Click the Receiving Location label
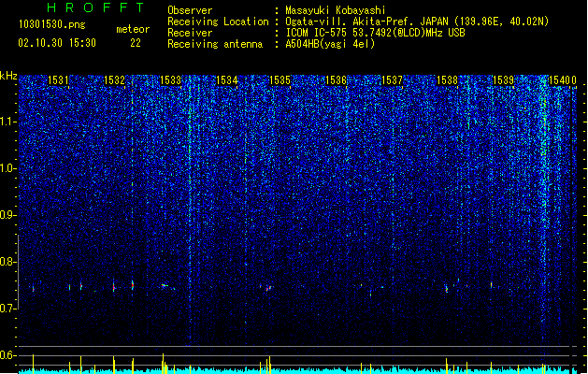Image resolution: width=588 pixels, height=374 pixels. [x=218, y=22]
